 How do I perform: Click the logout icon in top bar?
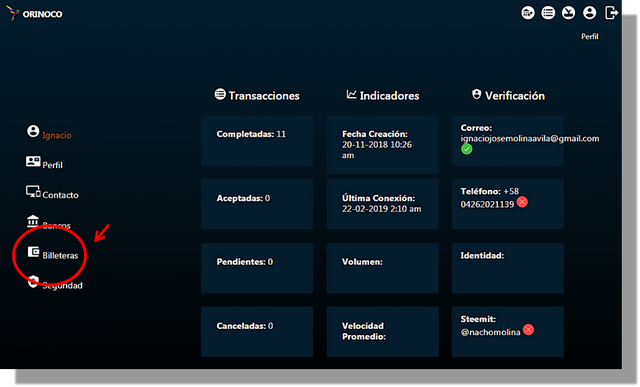click(611, 13)
